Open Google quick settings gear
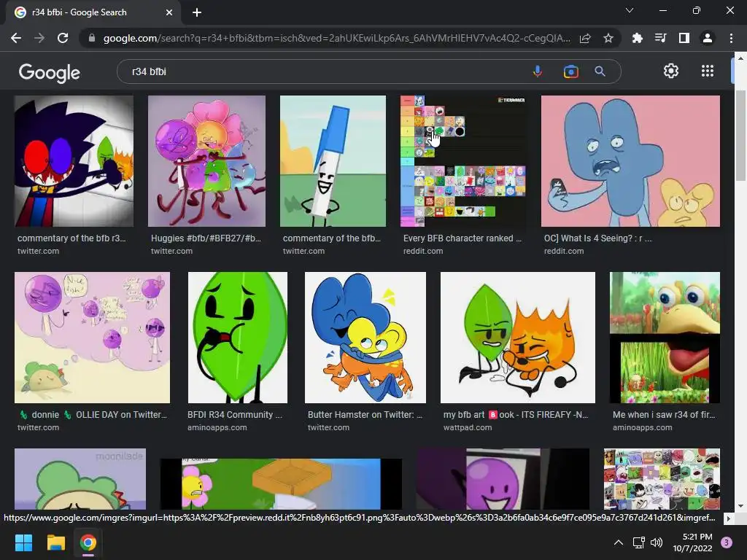This screenshot has width=747, height=560. (671, 71)
